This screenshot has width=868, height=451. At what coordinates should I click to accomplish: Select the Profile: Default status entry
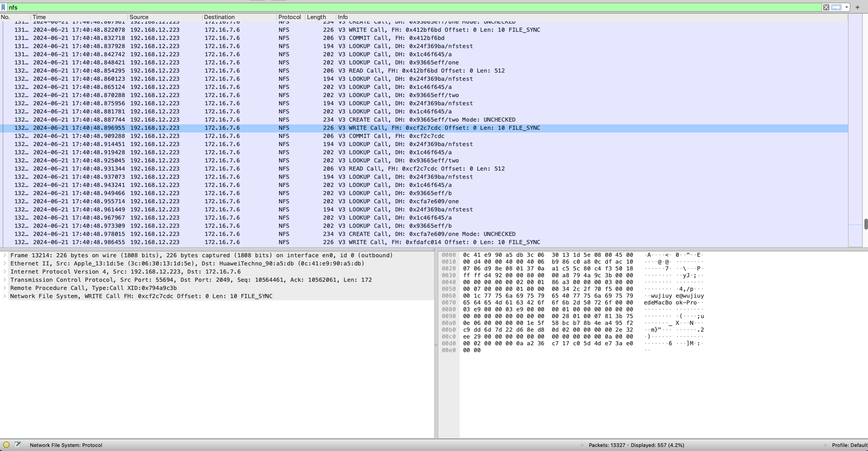[849, 445]
